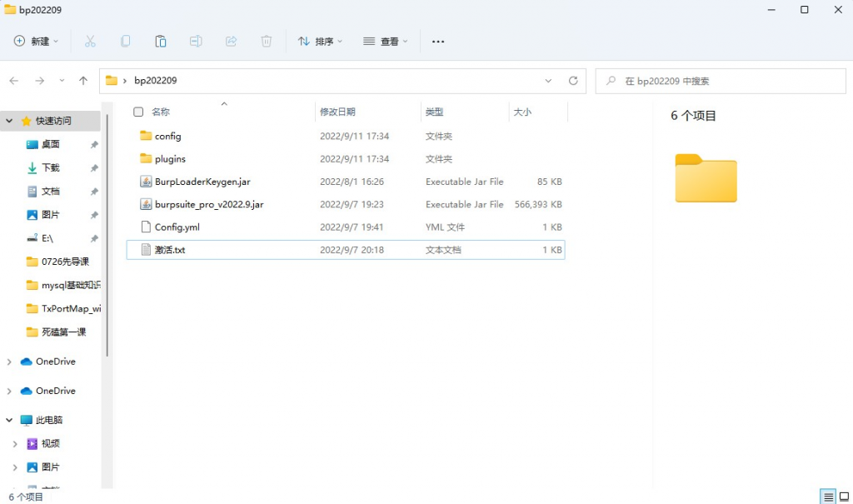
Task: Click the Delete trash icon
Action: pyautogui.click(x=266, y=42)
